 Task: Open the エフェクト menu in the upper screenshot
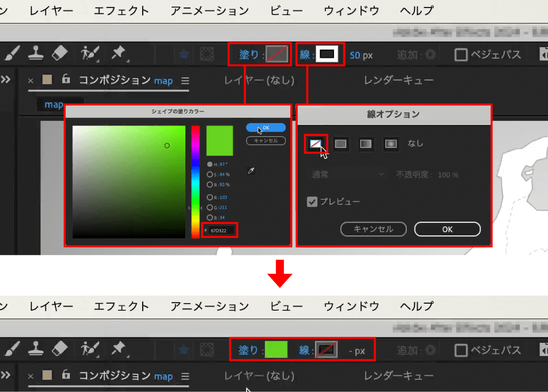121,11
